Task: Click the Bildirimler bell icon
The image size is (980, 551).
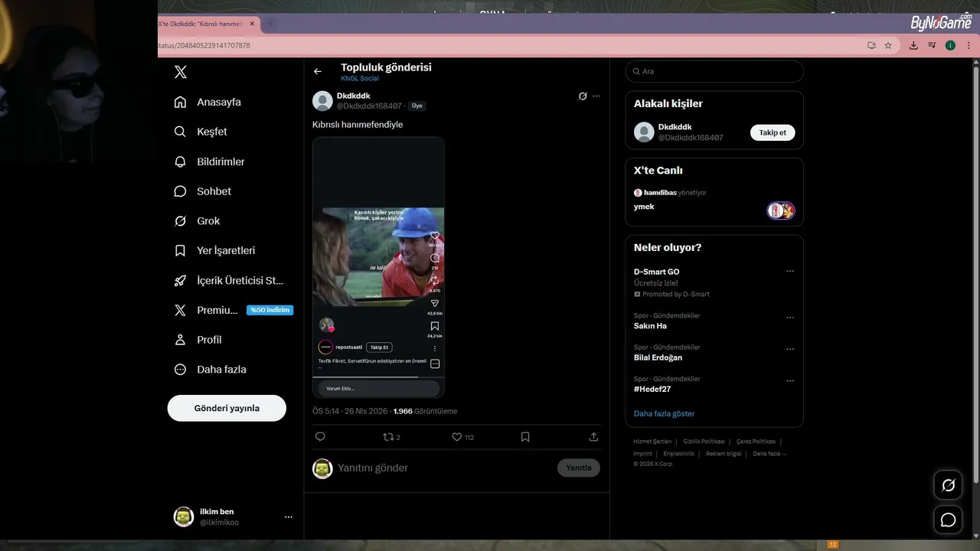Action: [x=180, y=161]
